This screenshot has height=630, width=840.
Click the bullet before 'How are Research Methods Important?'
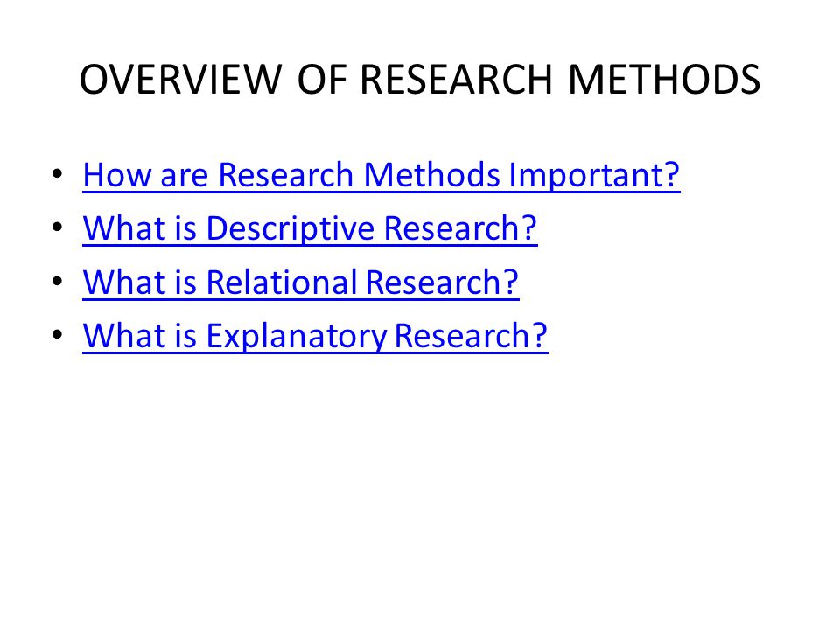pyautogui.click(x=58, y=173)
